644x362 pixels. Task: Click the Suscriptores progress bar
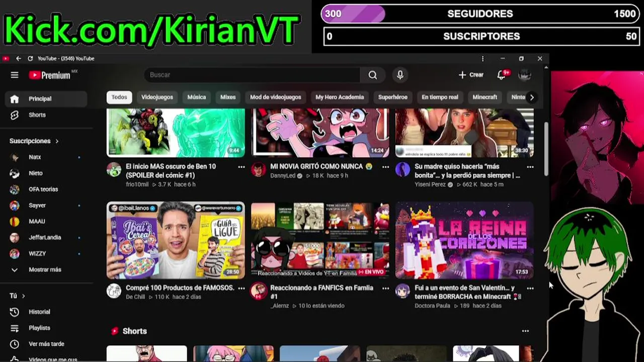pyautogui.click(x=481, y=36)
